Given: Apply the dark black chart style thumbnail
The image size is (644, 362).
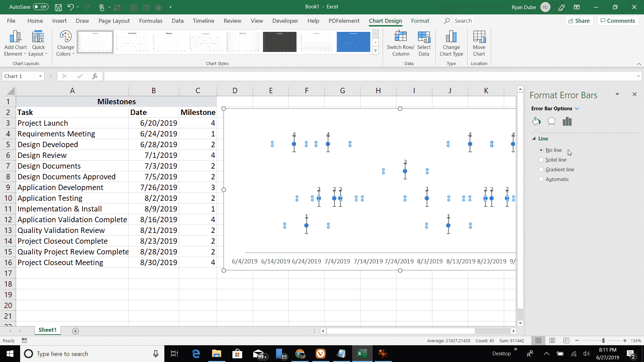Looking at the screenshot, I should [279, 42].
